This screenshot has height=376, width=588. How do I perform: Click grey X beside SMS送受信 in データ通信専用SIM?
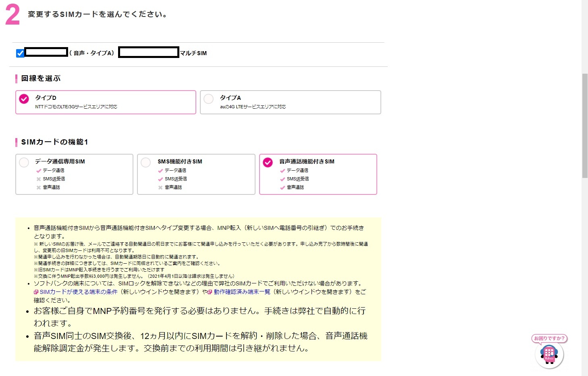click(39, 179)
